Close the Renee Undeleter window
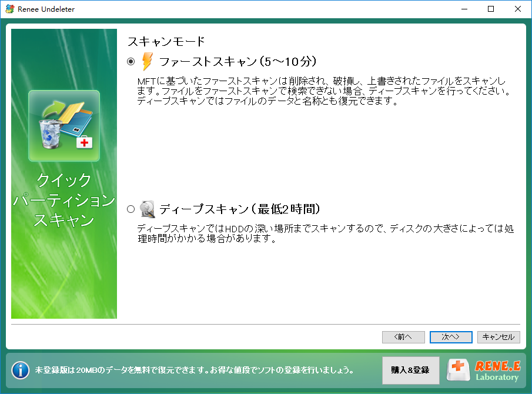 518,9
